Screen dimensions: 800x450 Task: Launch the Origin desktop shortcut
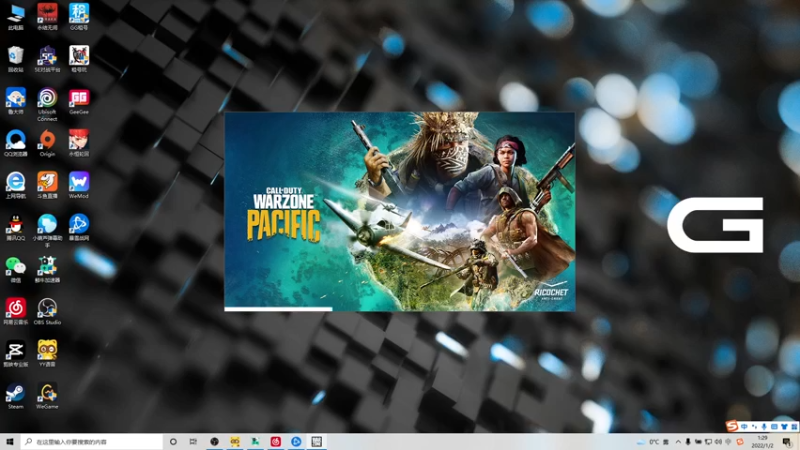tap(47, 143)
